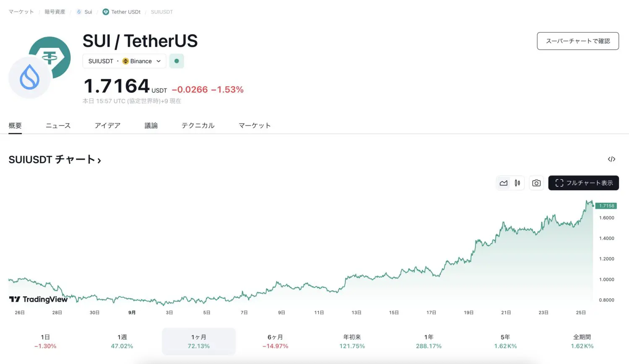Open the SUIUSDT Binance exchange dropdown
The image size is (629, 364).
tap(125, 61)
